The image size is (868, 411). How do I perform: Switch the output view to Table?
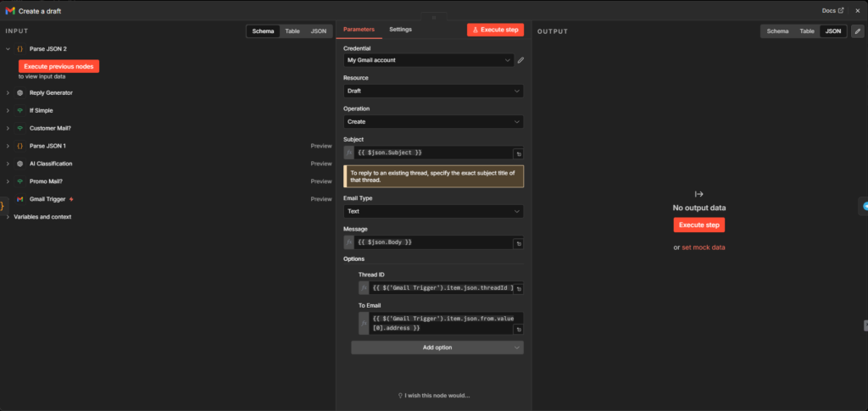tap(807, 31)
